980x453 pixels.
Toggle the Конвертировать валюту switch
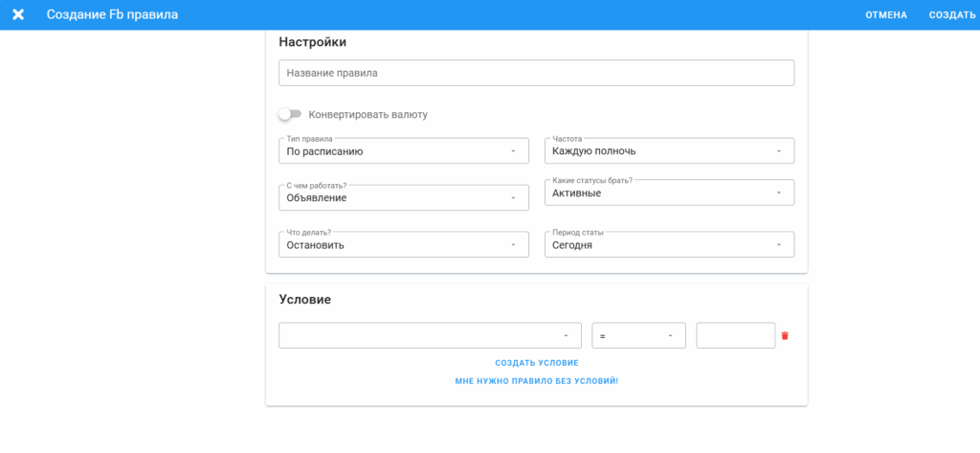(x=290, y=114)
